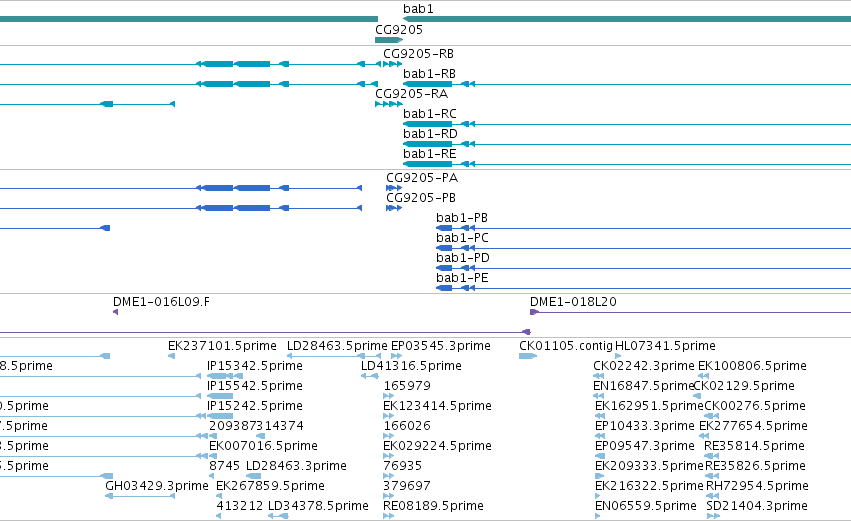
Task: Open the CG9205-RB transcript label
Action: coord(418,54)
